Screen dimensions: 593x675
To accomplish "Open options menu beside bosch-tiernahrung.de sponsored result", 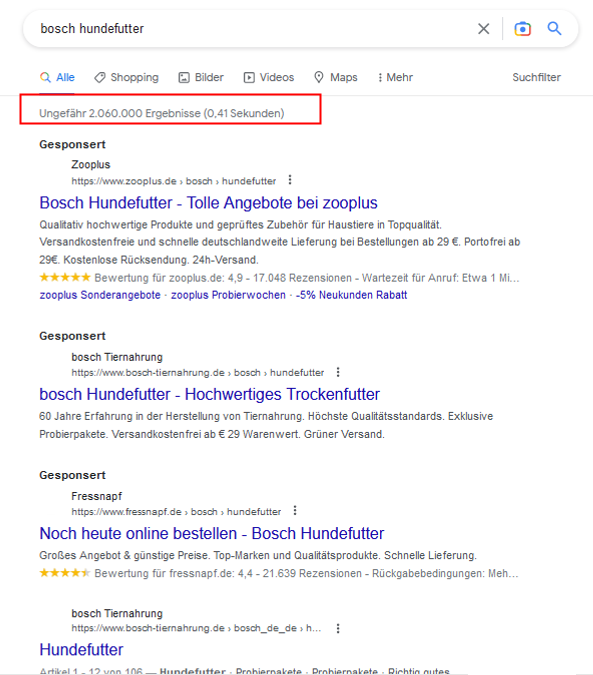I will [338, 372].
